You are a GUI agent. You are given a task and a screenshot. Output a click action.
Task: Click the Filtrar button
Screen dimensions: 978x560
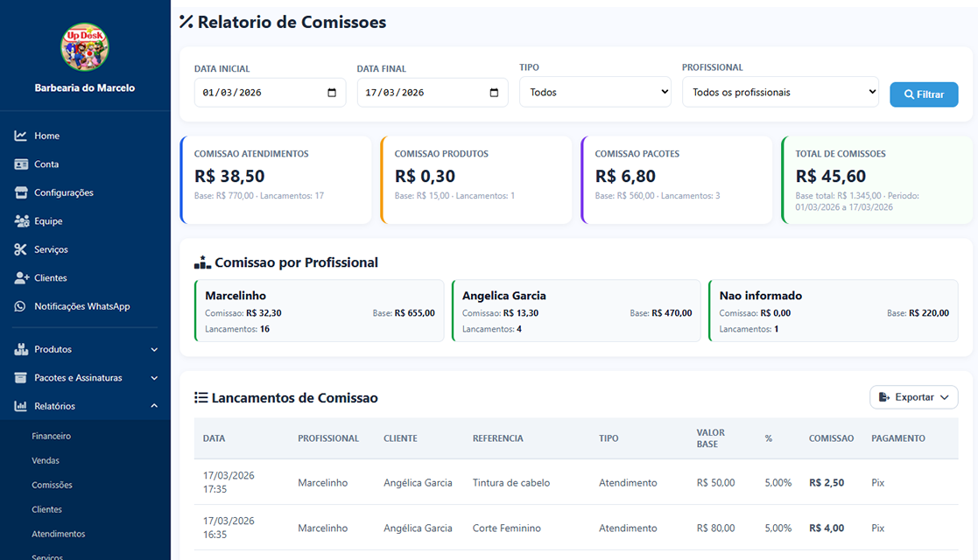(x=924, y=94)
